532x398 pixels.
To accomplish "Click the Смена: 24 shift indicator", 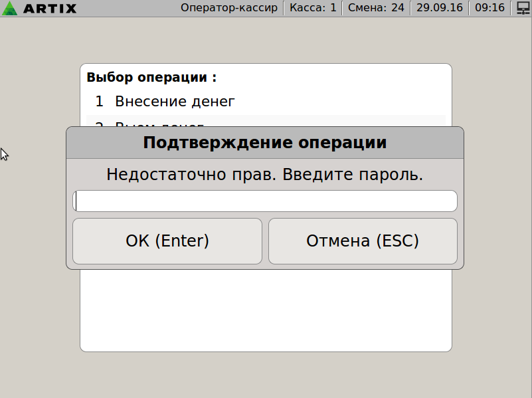I will click(x=376, y=8).
